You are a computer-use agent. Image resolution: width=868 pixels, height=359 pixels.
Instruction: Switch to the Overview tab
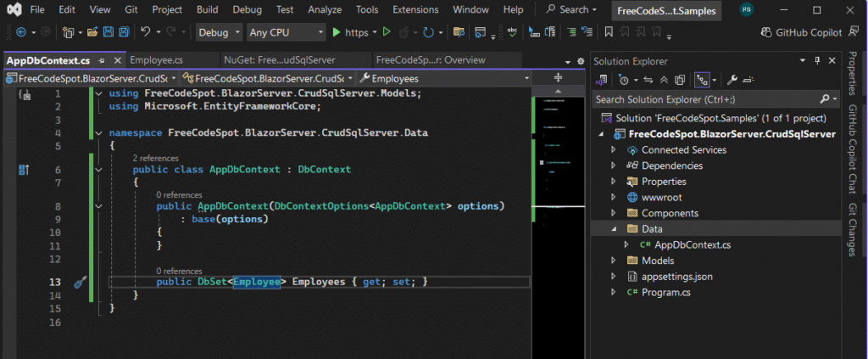[430, 59]
